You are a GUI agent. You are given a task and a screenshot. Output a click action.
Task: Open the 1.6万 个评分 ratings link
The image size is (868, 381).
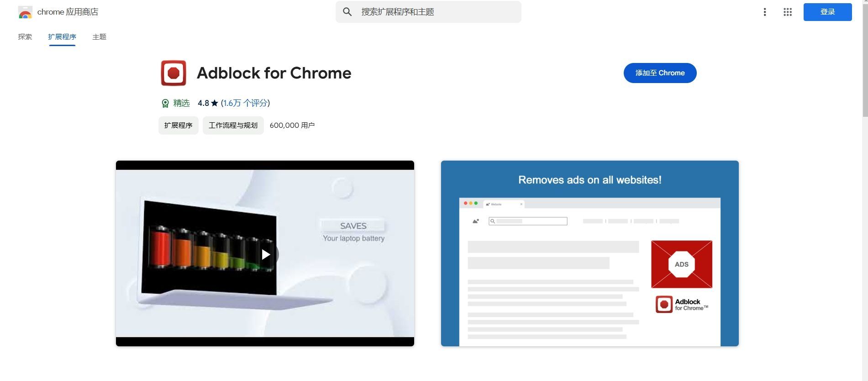[245, 103]
